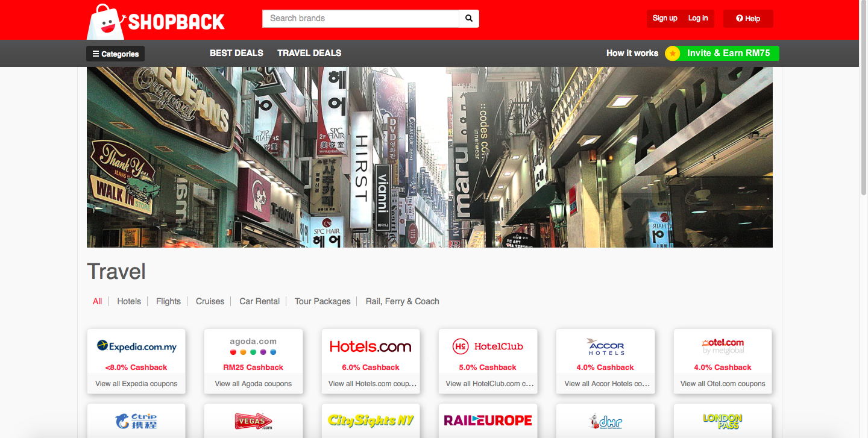This screenshot has width=868, height=438.
Task: Open the Ctrip logo card
Action: click(x=137, y=421)
